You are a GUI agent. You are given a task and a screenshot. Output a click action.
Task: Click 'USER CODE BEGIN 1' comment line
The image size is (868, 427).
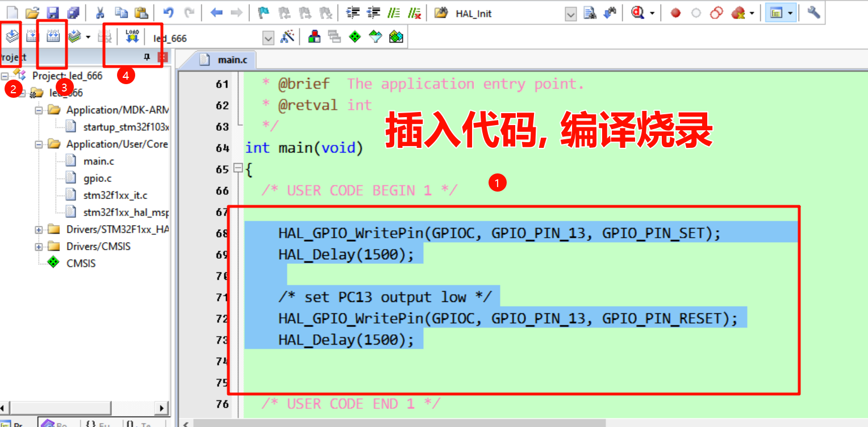coord(359,190)
